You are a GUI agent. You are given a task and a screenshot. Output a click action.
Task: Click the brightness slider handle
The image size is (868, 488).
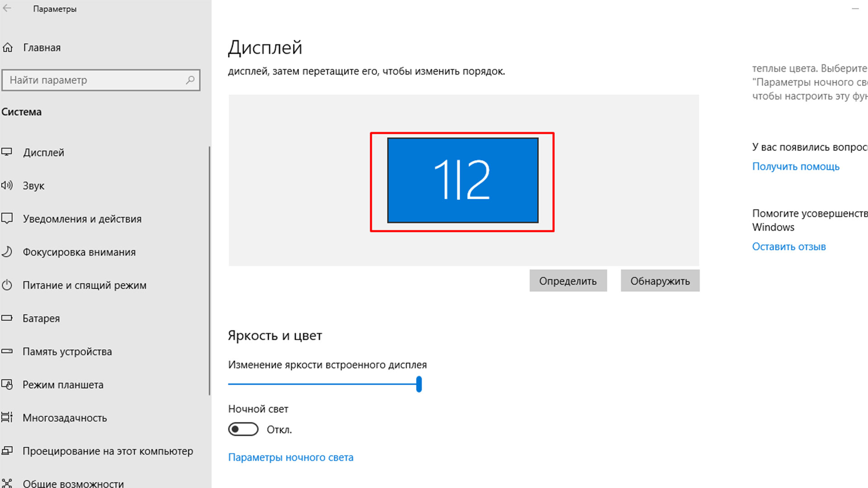419,384
